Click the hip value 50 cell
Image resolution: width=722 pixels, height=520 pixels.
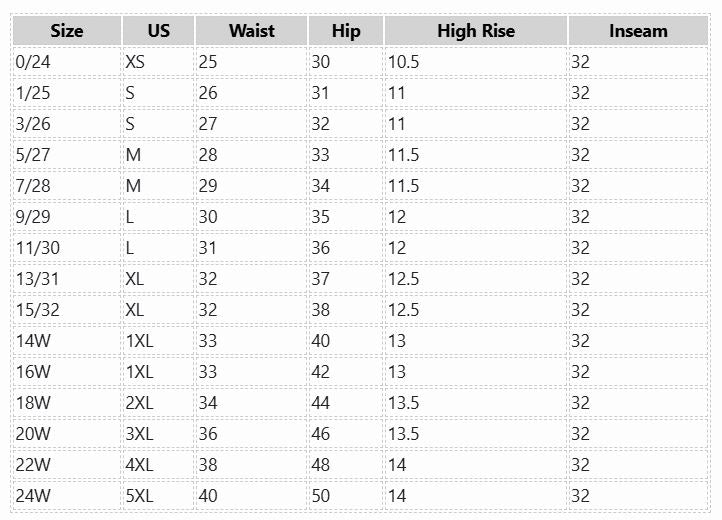[321, 496]
